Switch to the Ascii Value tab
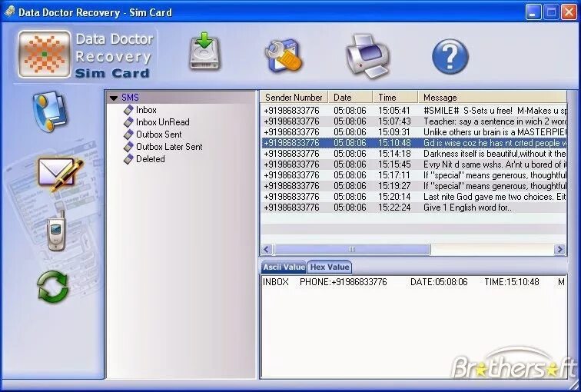This screenshot has width=581, height=392. pos(284,267)
